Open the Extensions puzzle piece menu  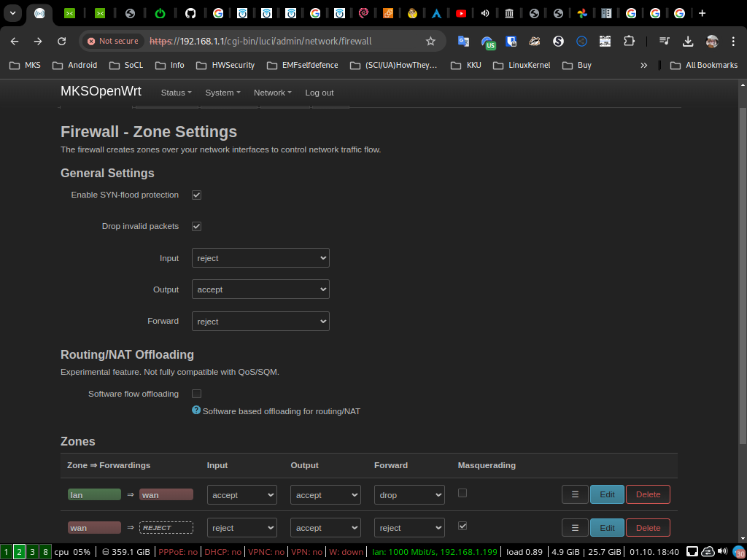click(x=629, y=42)
